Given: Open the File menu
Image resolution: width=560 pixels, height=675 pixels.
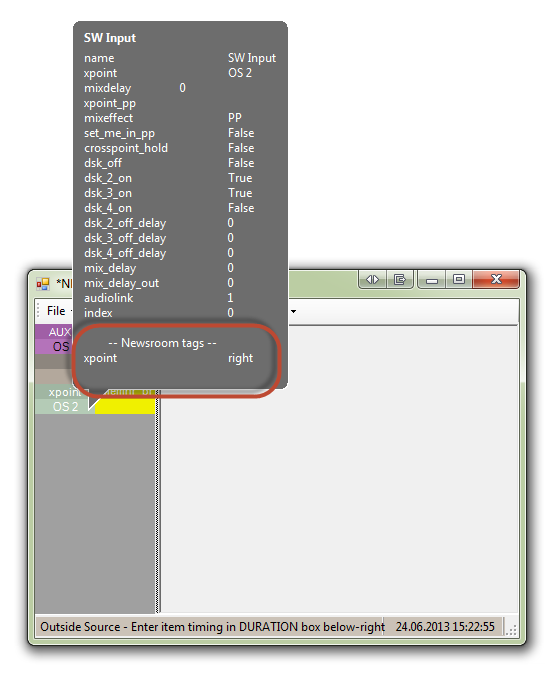Looking at the screenshot, I should tap(56, 311).
